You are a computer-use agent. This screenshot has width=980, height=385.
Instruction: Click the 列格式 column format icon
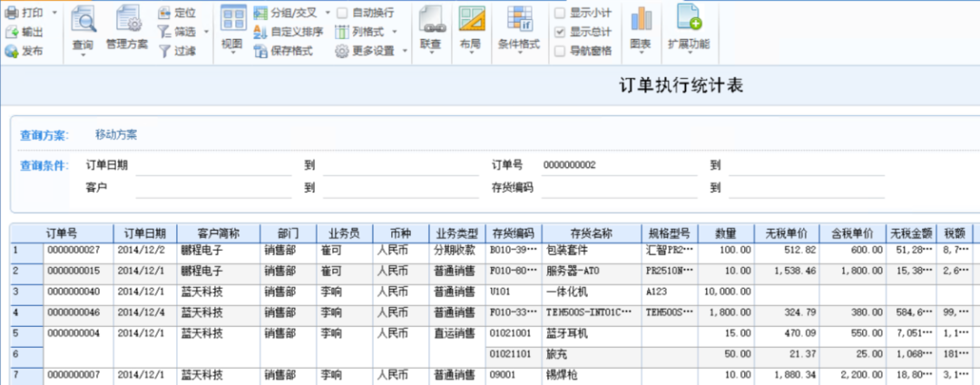click(342, 32)
